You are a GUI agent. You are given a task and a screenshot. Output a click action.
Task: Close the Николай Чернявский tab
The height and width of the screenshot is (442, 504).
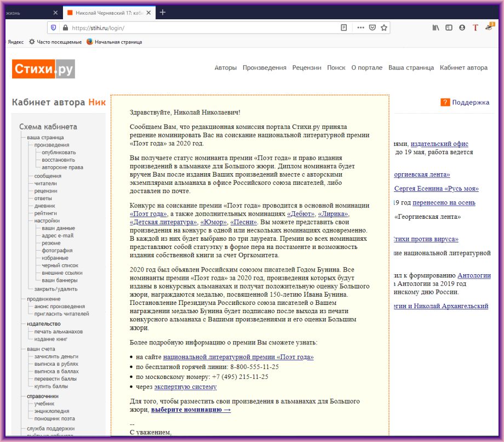(x=148, y=13)
